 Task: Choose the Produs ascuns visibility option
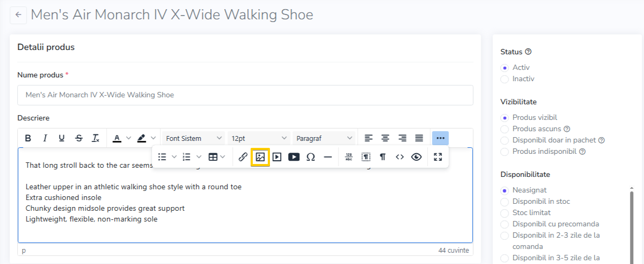tap(504, 129)
